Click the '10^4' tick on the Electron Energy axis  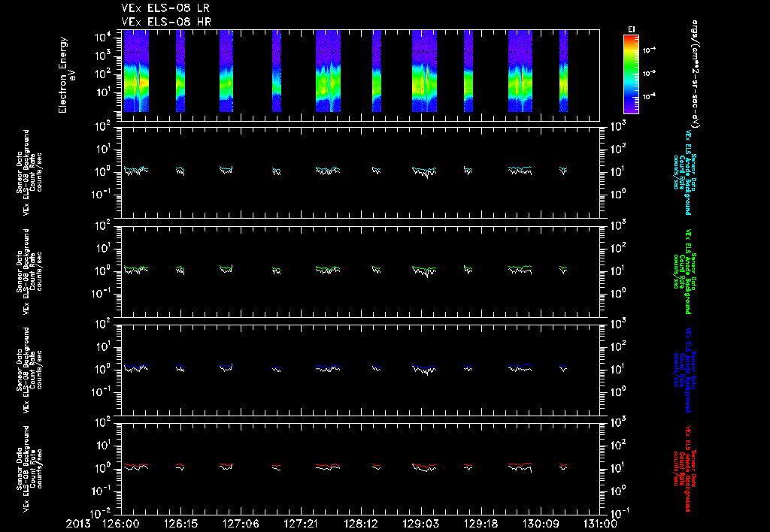pyautogui.click(x=102, y=38)
